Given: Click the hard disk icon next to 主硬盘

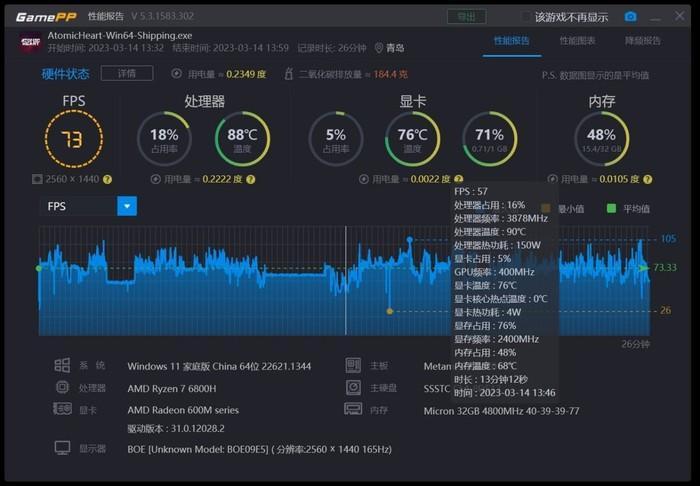Looking at the screenshot, I should (x=353, y=387).
